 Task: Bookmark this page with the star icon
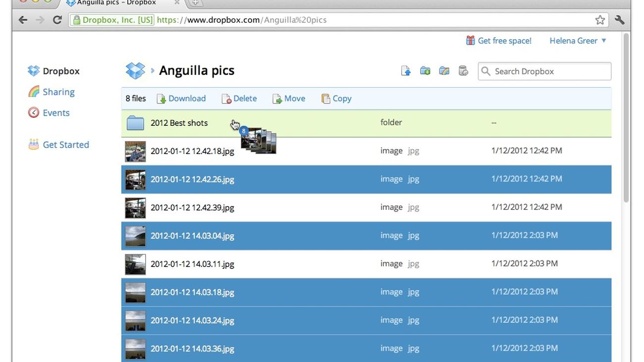pyautogui.click(x=600, y=20)
